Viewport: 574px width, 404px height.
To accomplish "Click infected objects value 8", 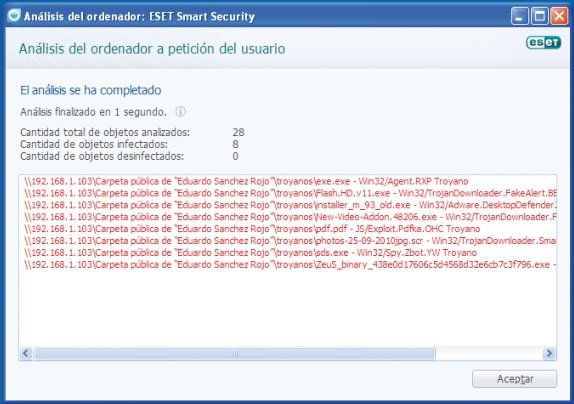I will pyautogui.click(x=235, y=144).
